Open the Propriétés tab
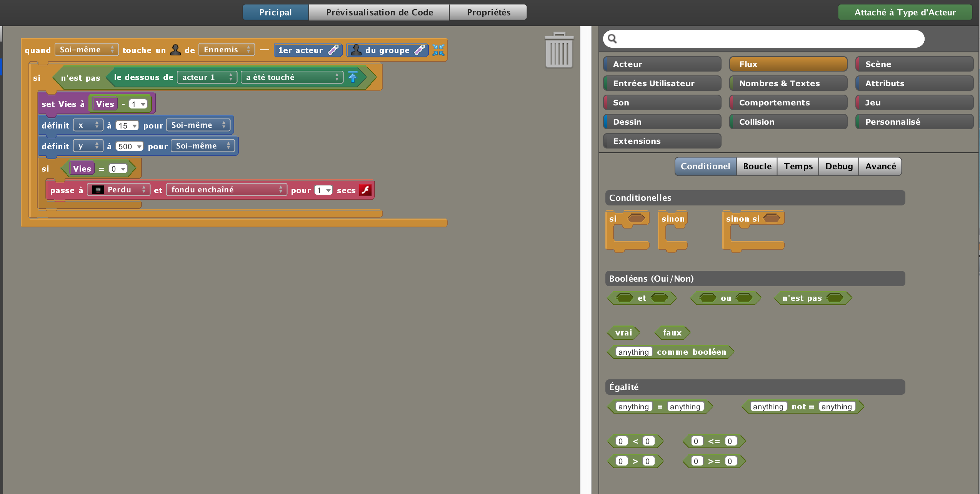Viewport: 980px width, 494px height. pyautogui.click(x=488, y=12)
